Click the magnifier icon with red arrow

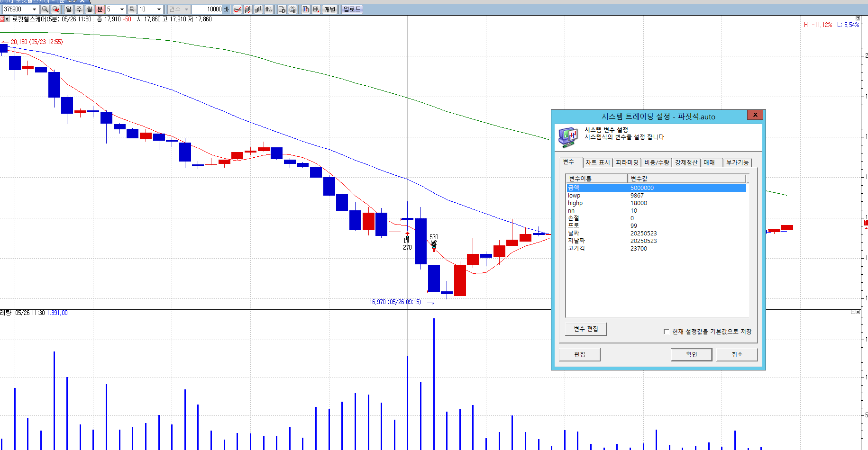tap(56, 9)
